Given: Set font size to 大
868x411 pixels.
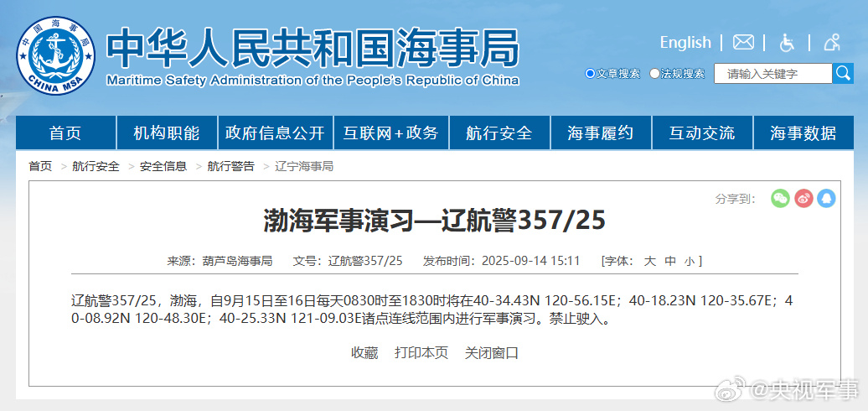Looking at the screenshot, I should click(649, 261).
